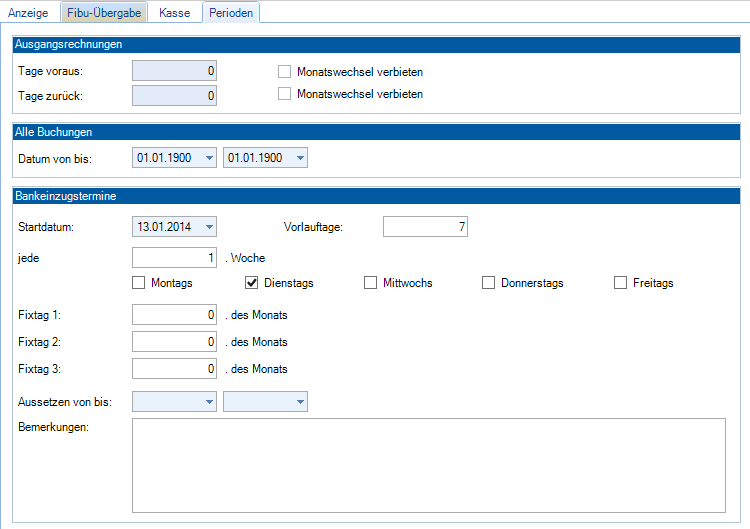Expand the first Aussetzen von bis dropdown
Screen dimensions: 750x529
pos(208,402)
